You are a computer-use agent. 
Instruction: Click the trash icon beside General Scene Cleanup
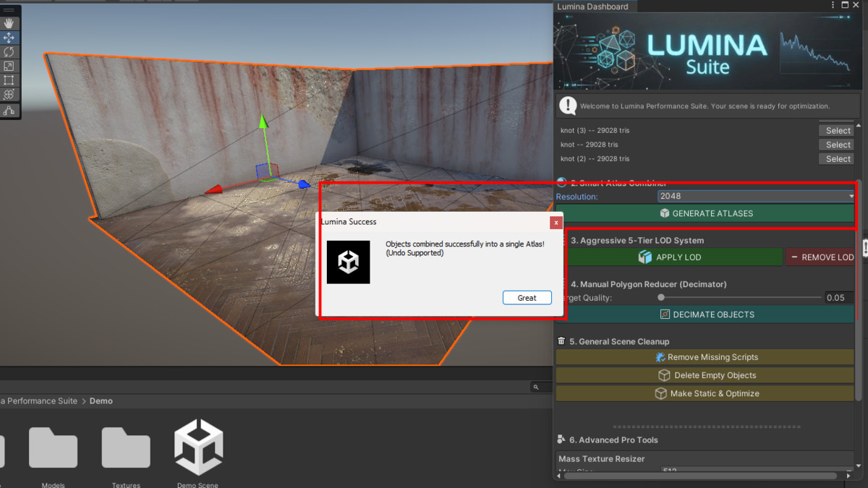click(x=561, y=341)
